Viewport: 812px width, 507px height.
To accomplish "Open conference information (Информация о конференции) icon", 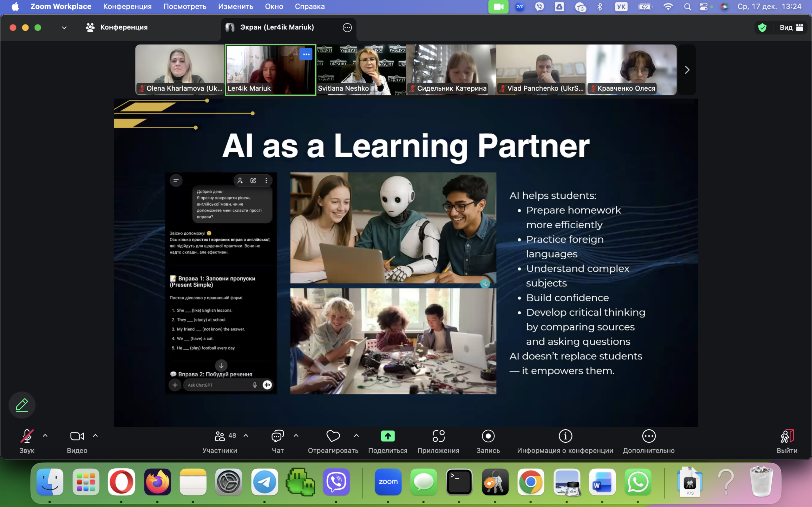I will [565, 436].
